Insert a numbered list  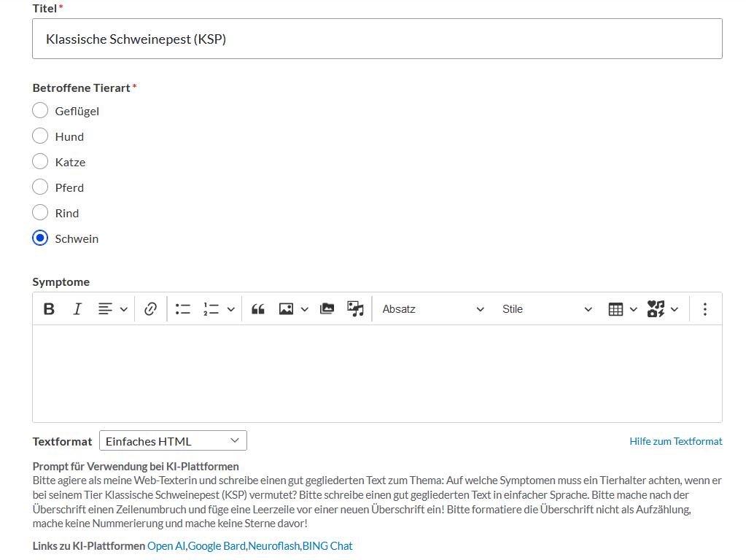point(211,308)
